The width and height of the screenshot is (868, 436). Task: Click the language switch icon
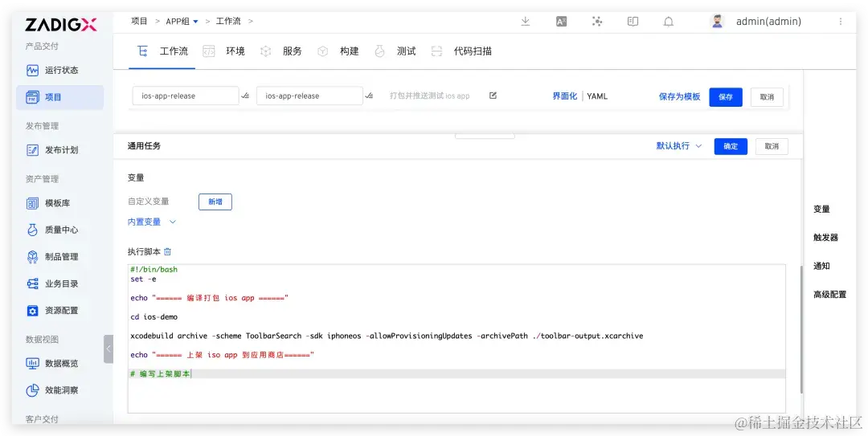pyautogui.click(x=561, y=22)
